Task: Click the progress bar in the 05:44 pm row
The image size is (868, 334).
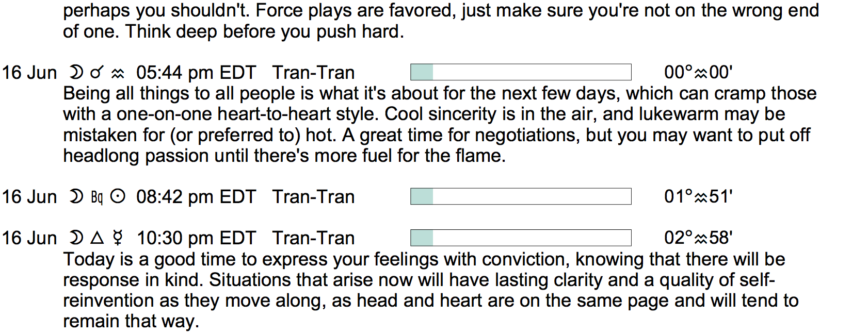Action: 520,73
